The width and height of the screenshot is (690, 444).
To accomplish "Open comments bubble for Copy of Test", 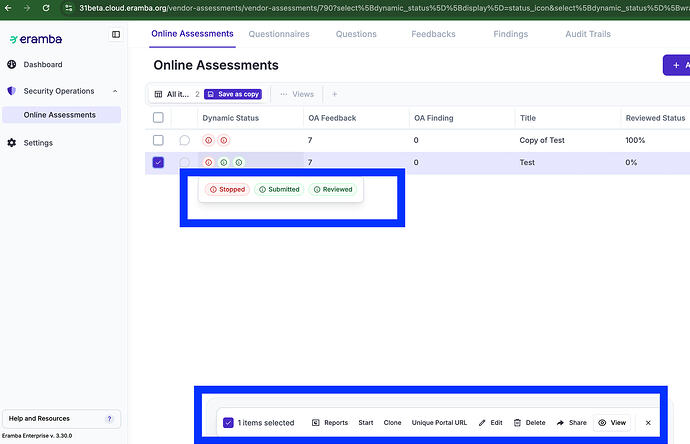I will 184,140.
